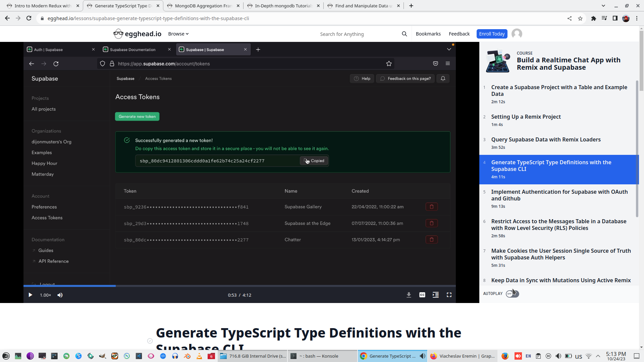This screenshot has height=362, width=644.
Task: Open the transcript/theater panel icon
Action: (x=435, y=295)
